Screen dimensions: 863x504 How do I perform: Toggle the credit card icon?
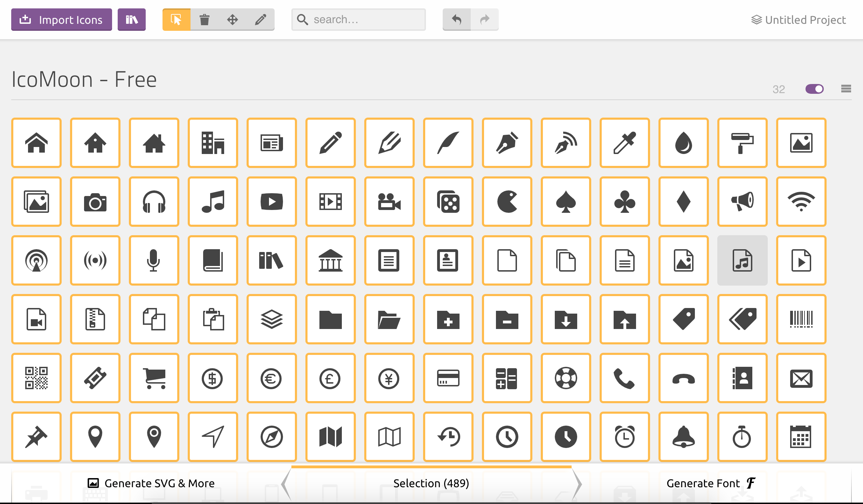tap(448, 378)
